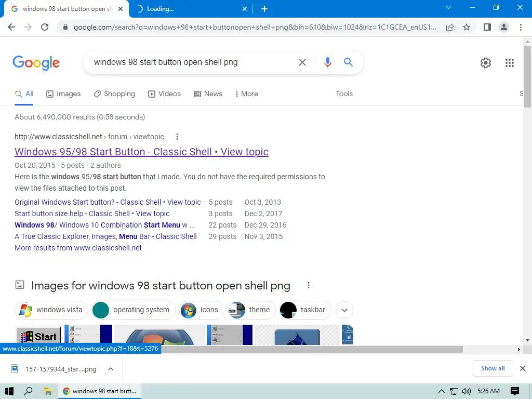Open options dots next to Images heading
The image size is (532, 399).
[309, 285]
